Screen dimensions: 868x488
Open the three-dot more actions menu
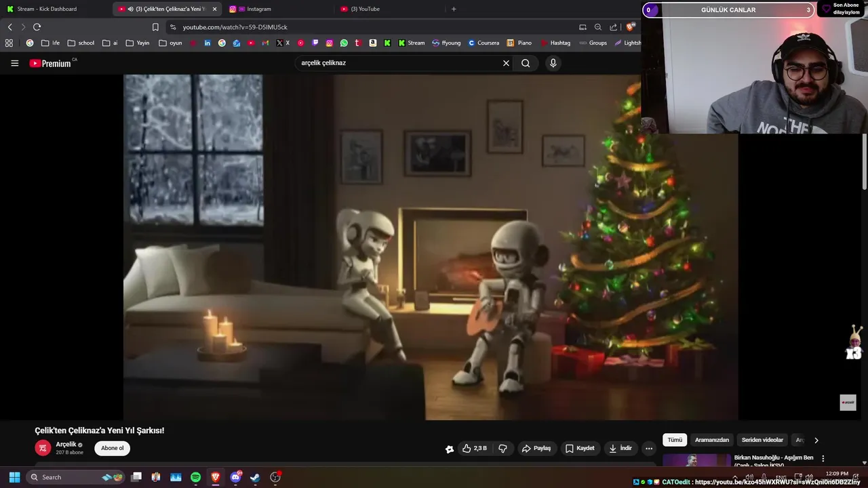coord(649,448)
